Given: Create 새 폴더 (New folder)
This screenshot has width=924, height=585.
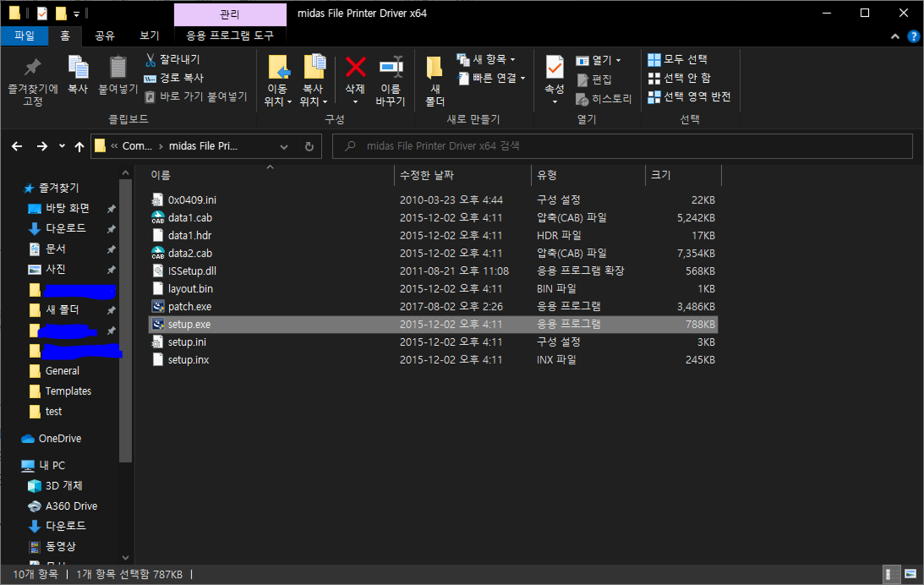Looking at the screenshot, I should [x=434, y=81].
